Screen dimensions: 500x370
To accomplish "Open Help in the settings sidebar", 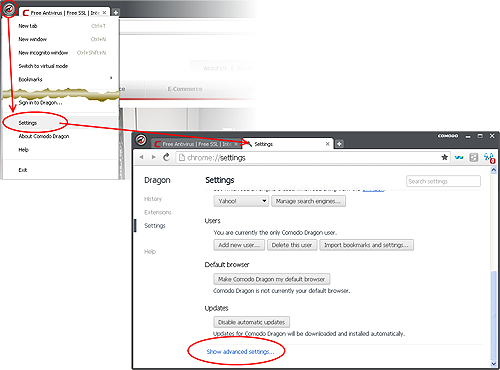I will point(150,252).
